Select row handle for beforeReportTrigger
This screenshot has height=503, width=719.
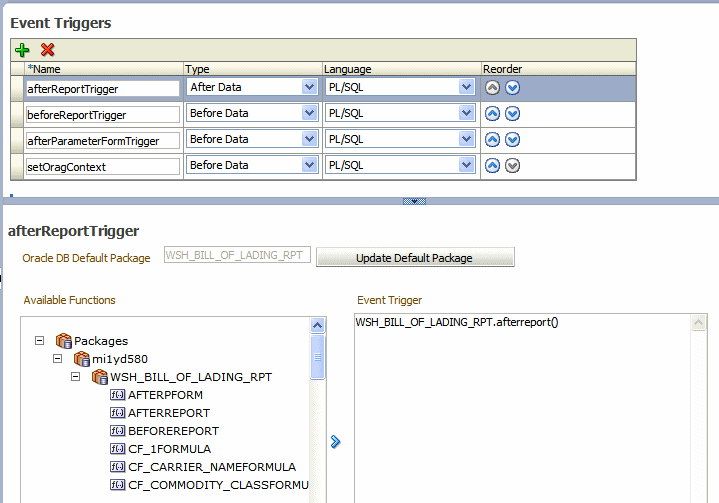coord(17,115)
